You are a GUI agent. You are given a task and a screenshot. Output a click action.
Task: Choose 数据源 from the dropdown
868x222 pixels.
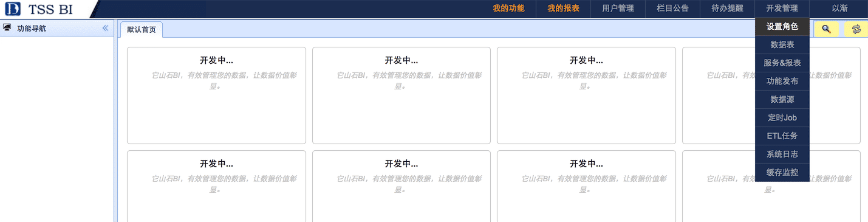(782, 100)
